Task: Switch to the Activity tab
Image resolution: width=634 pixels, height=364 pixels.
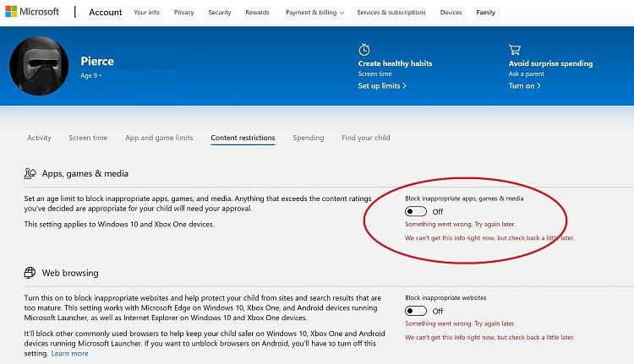Action: point(39,138)
